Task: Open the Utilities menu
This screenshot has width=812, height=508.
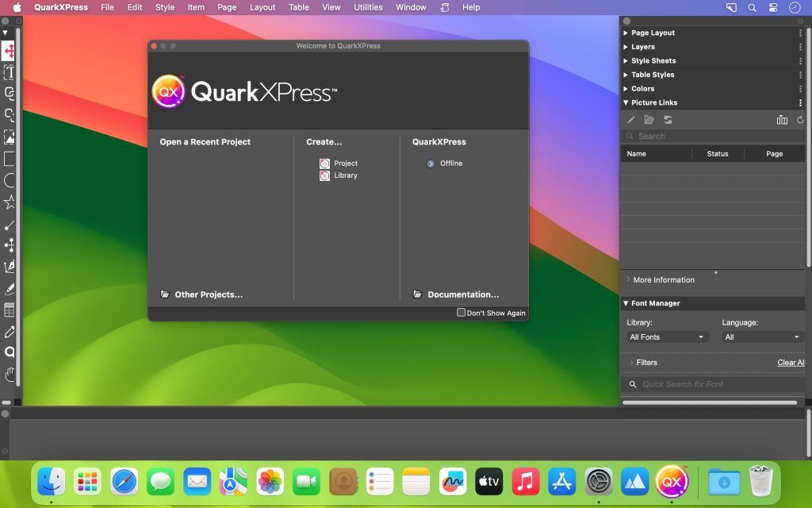Action: pyautogui.click(x=367, y=7)
